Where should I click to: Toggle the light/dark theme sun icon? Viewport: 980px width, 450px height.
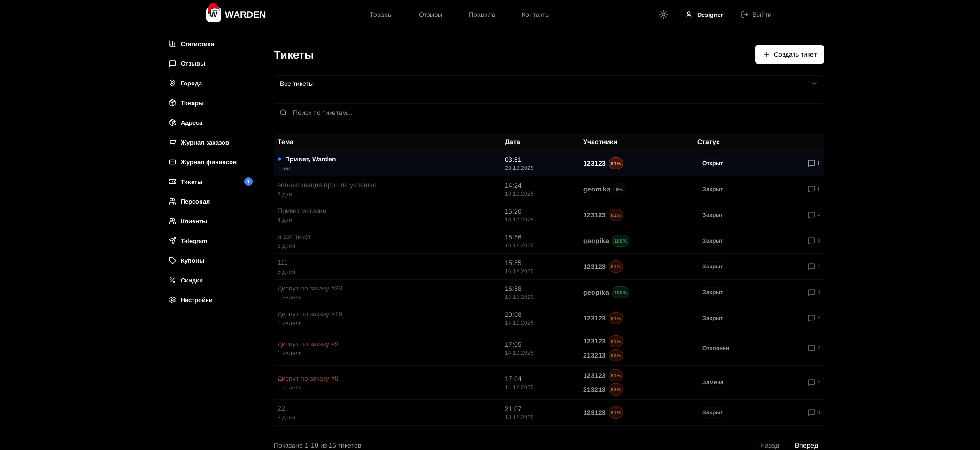tap(663, 15)
